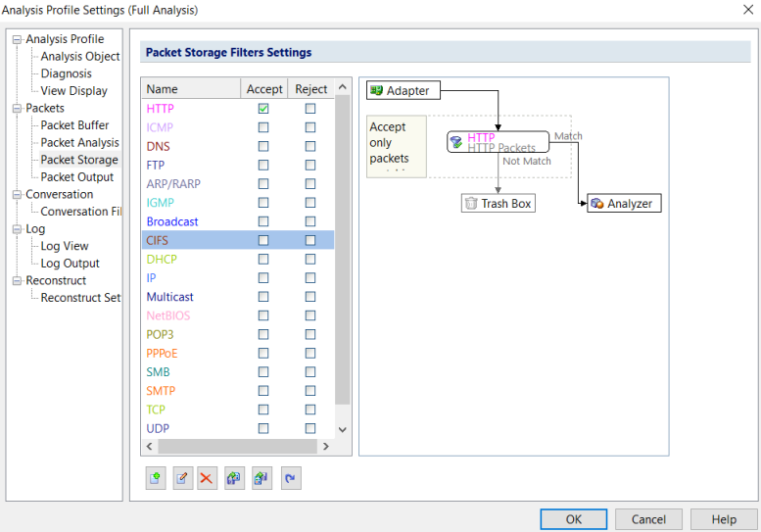Screen dimensions: 761x532
Task: Enable Reject for TCP filter
Action: (310, 410)
